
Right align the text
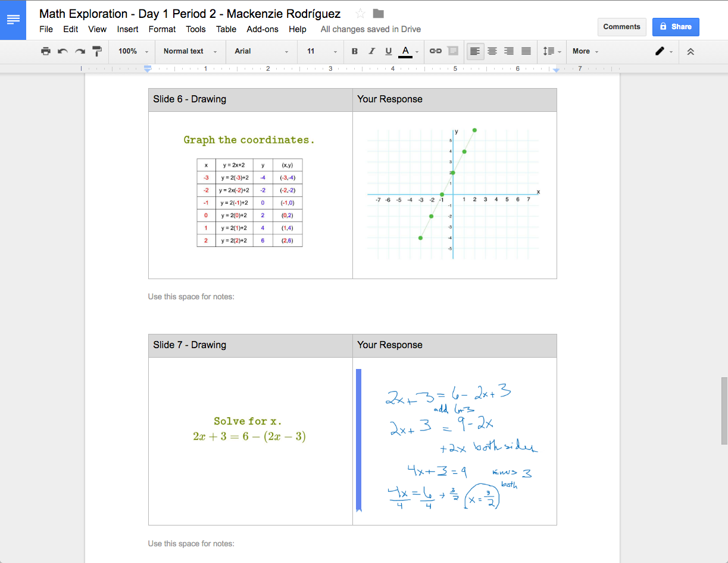509,51
